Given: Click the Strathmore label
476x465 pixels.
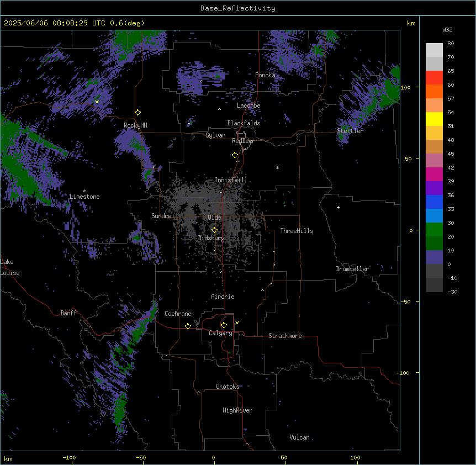Looking at the screenshot, I should [x=285, y=336].
